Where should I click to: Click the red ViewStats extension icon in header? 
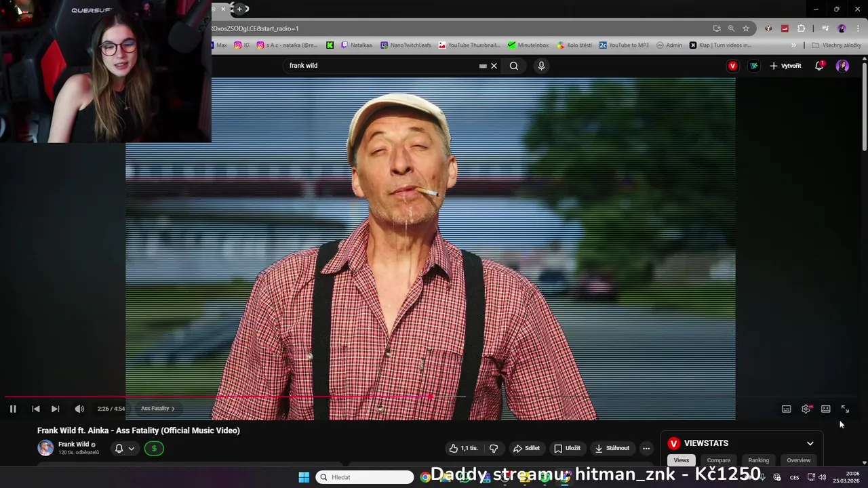(x=732, y=66)
